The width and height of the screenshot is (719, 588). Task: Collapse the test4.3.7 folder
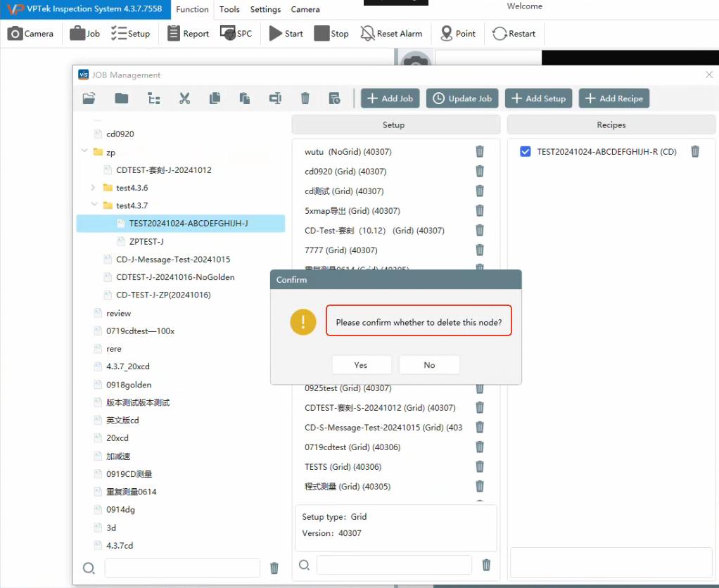tap(94, 205)
